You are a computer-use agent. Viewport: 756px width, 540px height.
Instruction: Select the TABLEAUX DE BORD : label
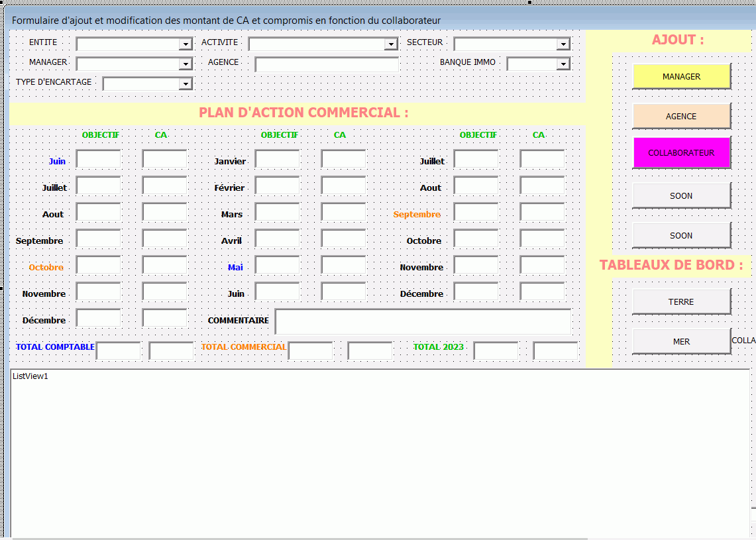tap(671, 264)
